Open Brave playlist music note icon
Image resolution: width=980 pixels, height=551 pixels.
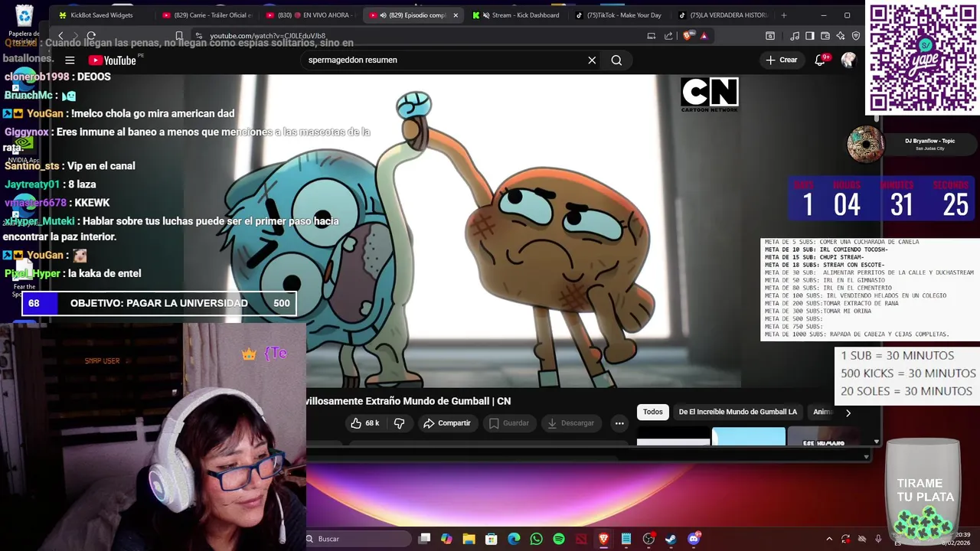coord(795,36)
